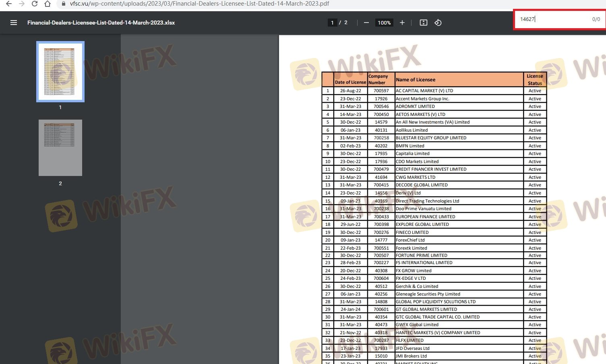This screenshot has height=364, width=606.
Task: Reload the page with the refresh icon
Action: point(35,4)
